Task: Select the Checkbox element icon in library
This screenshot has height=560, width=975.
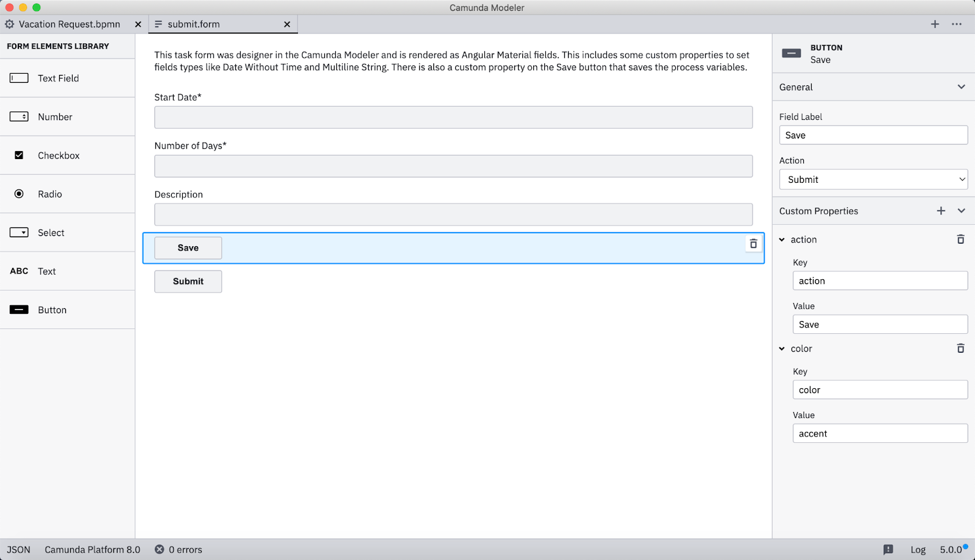Action: (x=19, y=155)
